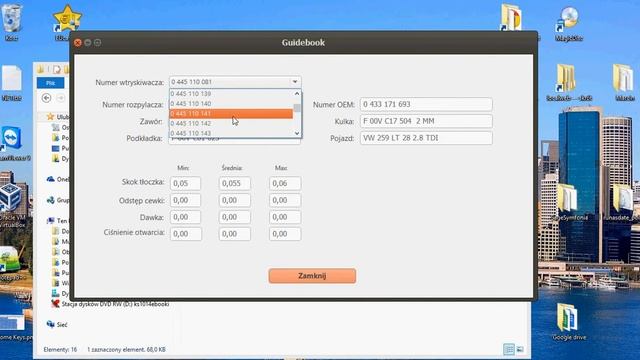Click the dropdown list scroll-up arrow

tap(297, 93)
